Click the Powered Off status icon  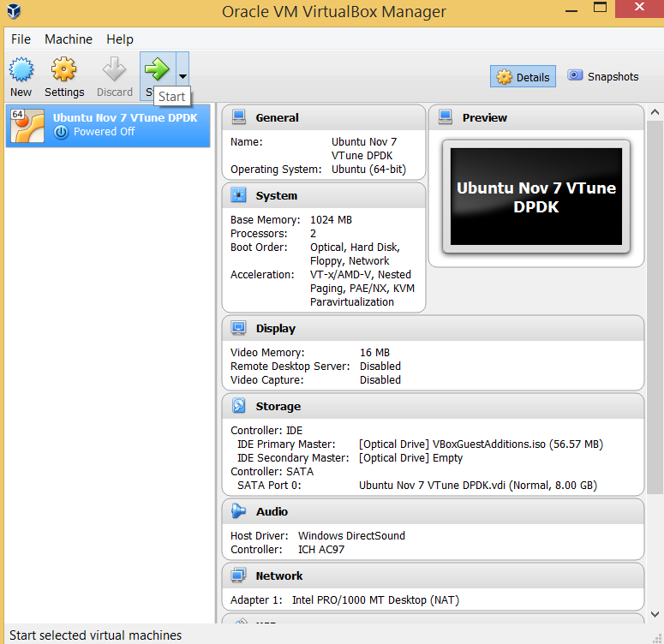(x=61, y=132)
